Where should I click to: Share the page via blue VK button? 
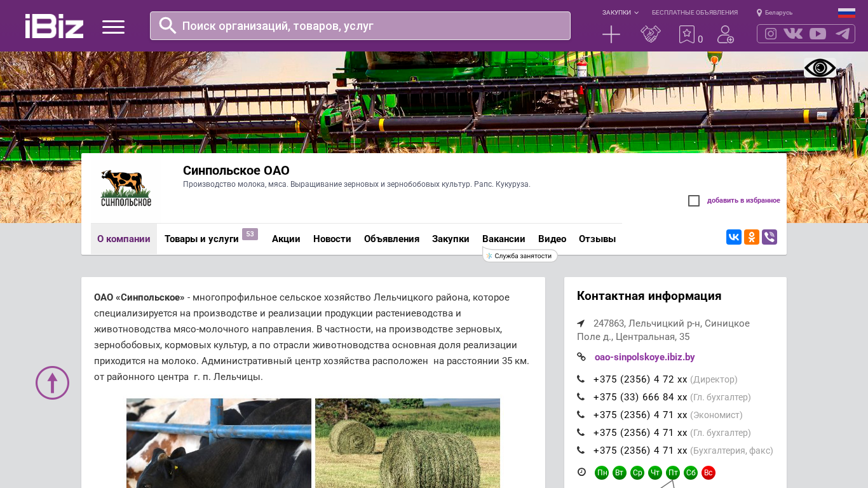pos(734,237)
